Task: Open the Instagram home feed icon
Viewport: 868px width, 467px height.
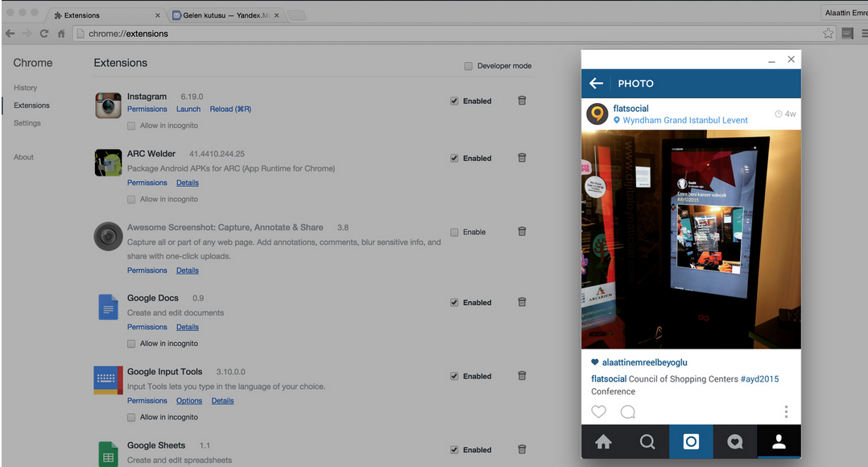Action: [x=603, y=441]
